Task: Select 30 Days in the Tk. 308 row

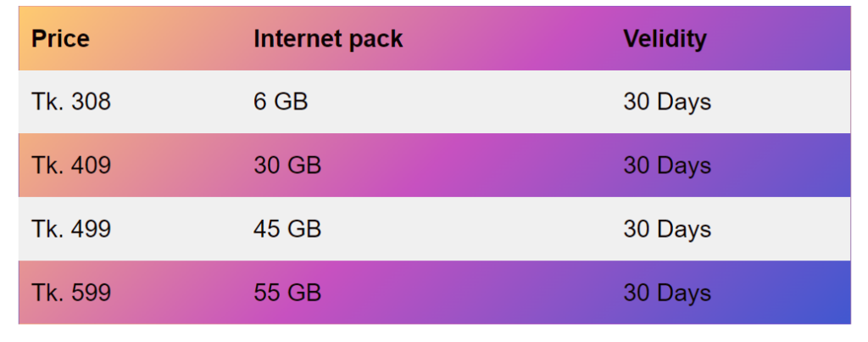Action: (x=667, y=102)
